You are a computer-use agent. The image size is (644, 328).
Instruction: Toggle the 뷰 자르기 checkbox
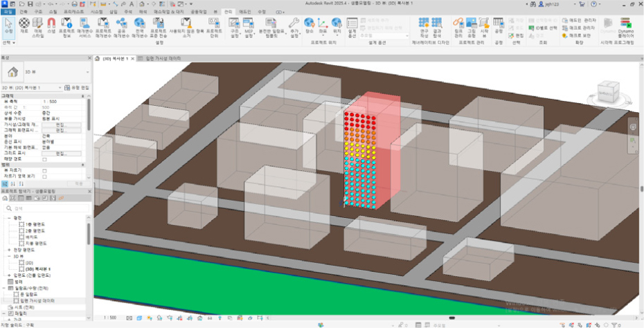click(x=45, y=170)
